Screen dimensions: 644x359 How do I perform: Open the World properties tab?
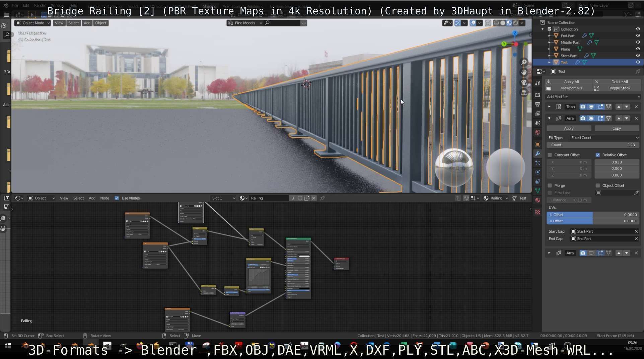[x=538, y=132]
